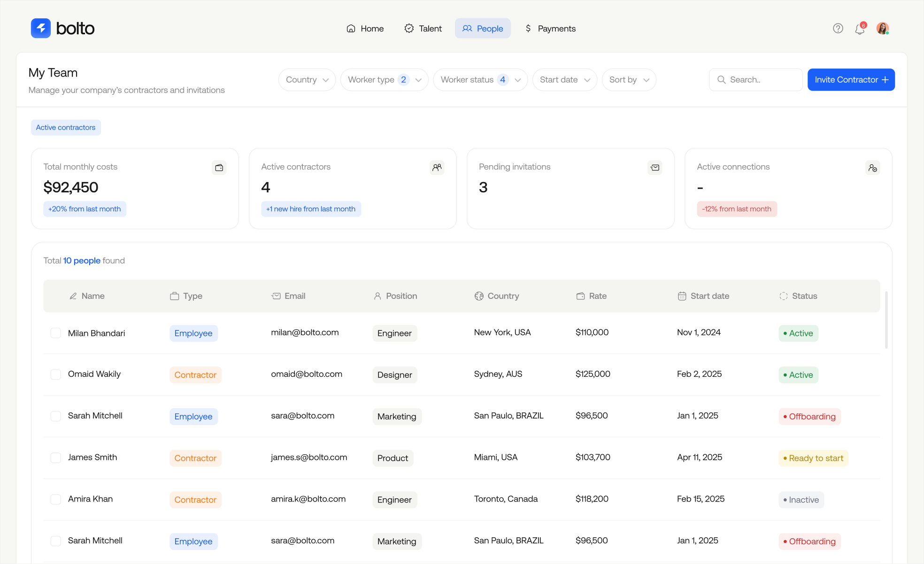Select Milan Bhandari's row checkbox
Image resolution: width=924 pixels, height=564 pixels.
coord(56,333)
